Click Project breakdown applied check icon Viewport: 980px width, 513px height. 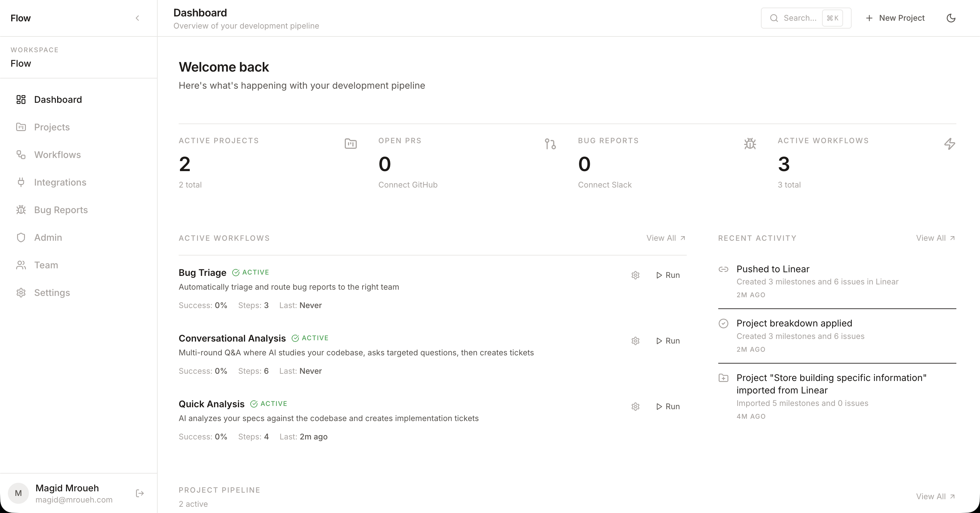pos(723,323)
